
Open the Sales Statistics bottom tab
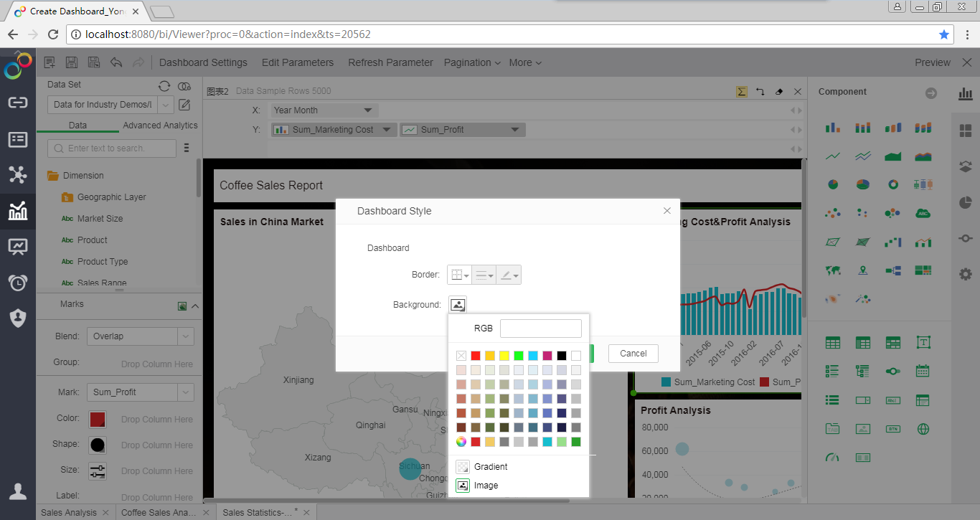[x=258, y=512]
